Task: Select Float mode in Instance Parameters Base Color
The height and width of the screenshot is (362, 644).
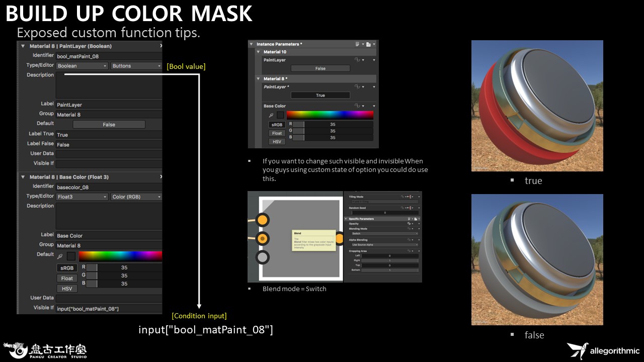Action: (x=277, y=133)
